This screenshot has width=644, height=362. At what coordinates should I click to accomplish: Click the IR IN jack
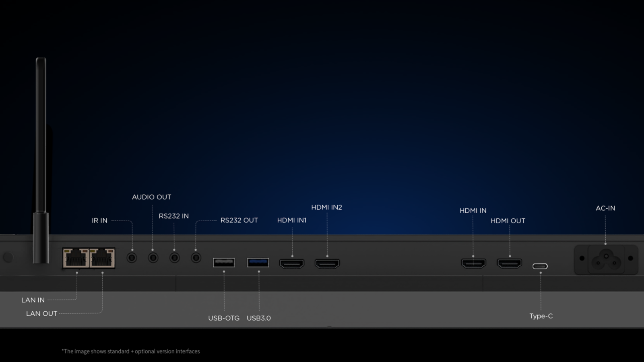point(132,257)
